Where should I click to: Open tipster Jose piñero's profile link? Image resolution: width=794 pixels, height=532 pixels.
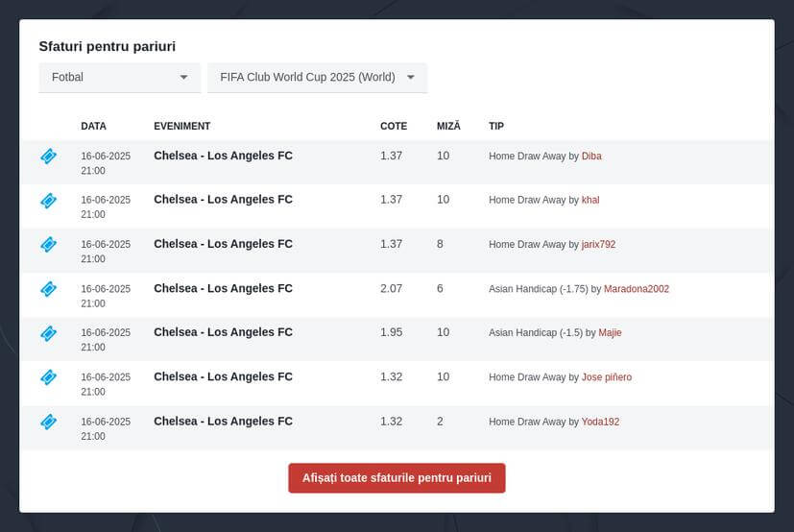[x=607, y=377]
